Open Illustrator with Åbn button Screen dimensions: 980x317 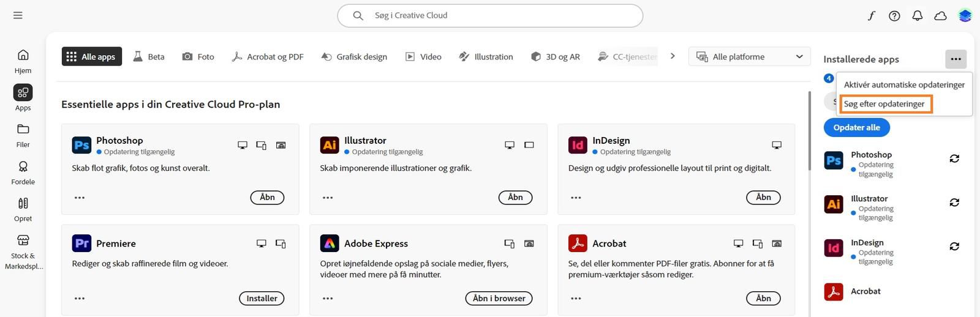coord(515,197)
